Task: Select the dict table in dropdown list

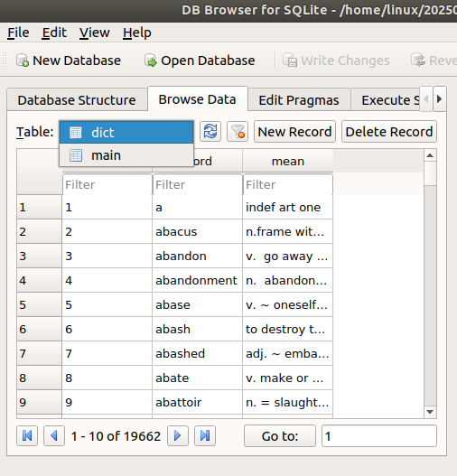Action: pos(126,133)
